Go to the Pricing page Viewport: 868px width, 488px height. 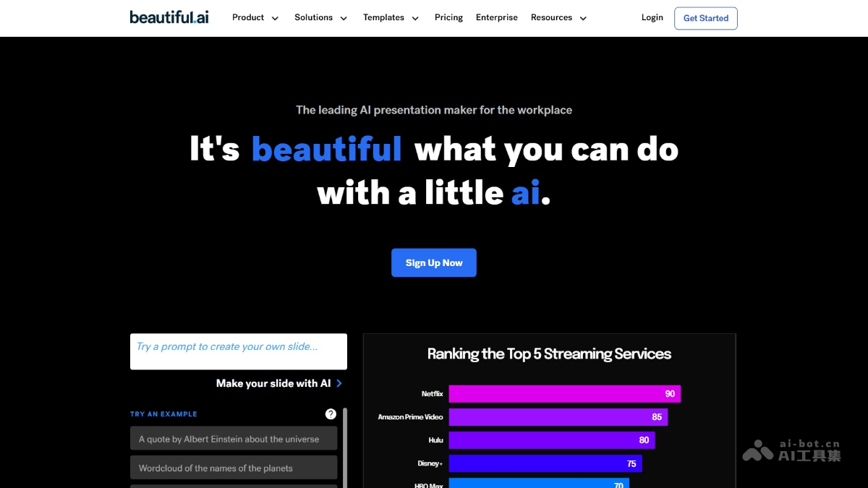[x=448, y=18]
